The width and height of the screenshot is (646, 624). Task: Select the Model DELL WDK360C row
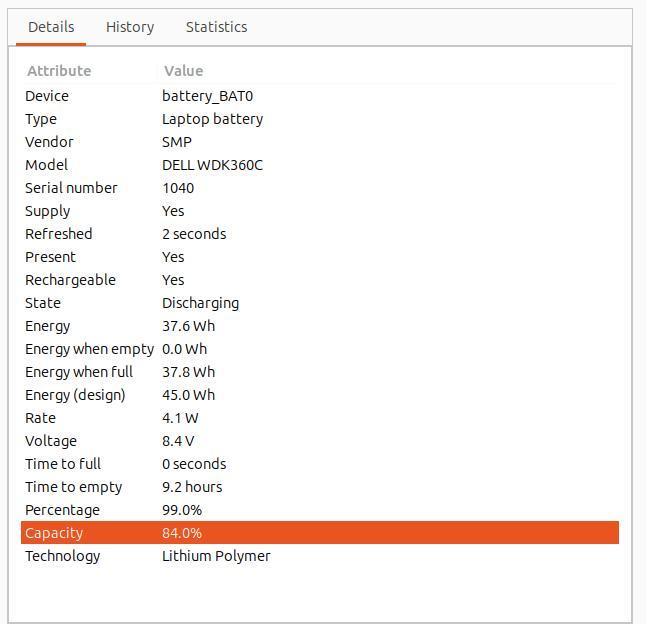[x=320, y=165]
